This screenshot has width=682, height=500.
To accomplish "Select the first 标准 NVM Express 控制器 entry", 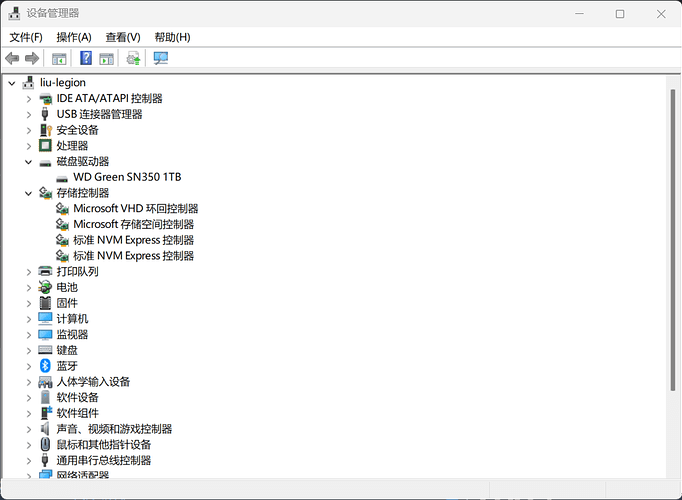I will [134, 240].
